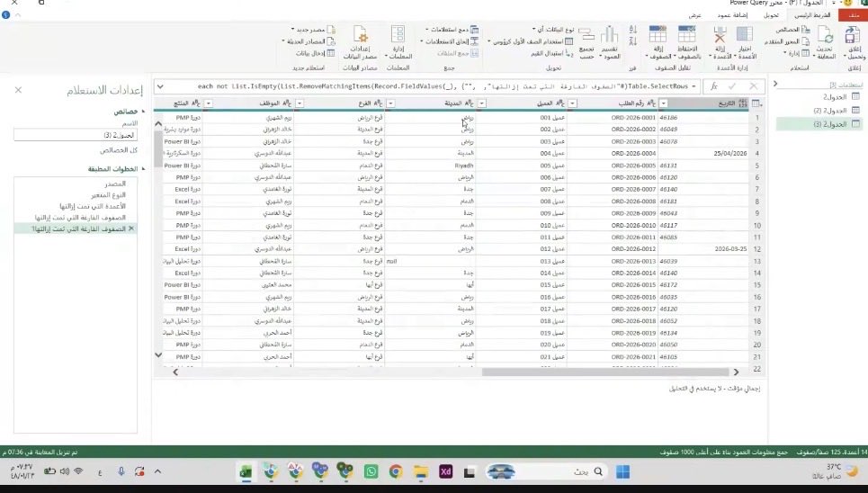
Task: Click the fx function icon in formula bar
Action: coord(714,86)
